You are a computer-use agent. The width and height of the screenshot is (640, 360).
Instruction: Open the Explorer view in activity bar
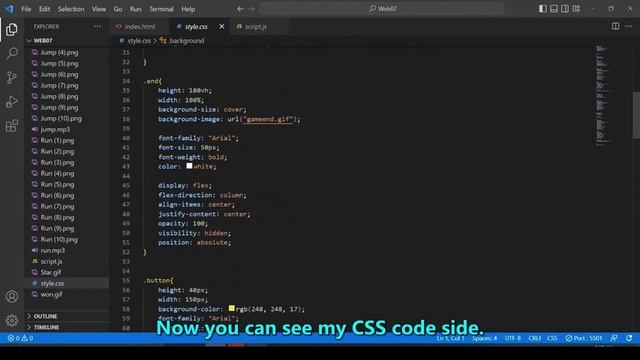[x=12, y=29]
